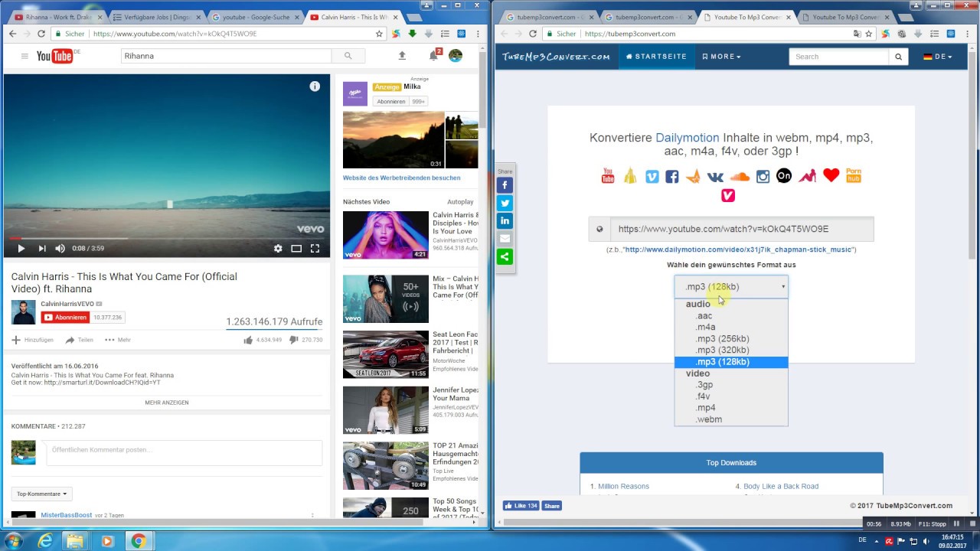Click LinkedIn in the floating share sidebar
The height and width of the screenshot is (551, 980).
coord(505,220)
